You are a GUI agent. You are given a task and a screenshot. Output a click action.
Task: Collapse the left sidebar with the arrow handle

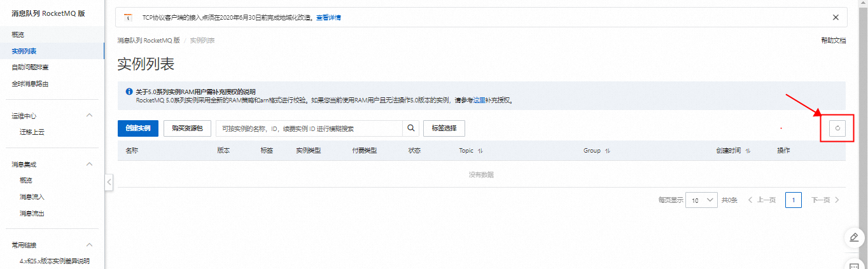(x=109, y=182)
